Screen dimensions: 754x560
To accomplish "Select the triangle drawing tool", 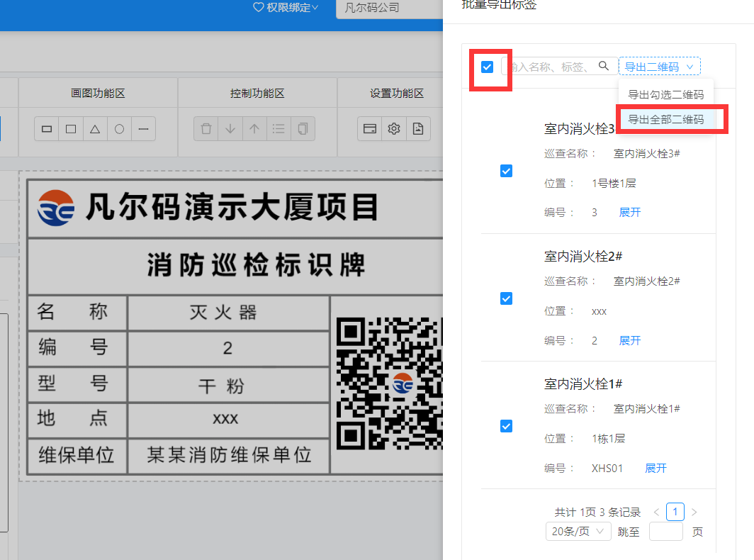I will pos(95,129).
